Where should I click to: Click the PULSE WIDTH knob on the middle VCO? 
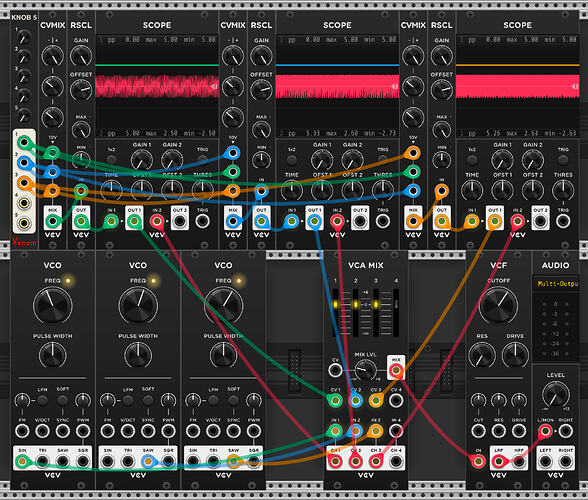[x=138, y=354]
